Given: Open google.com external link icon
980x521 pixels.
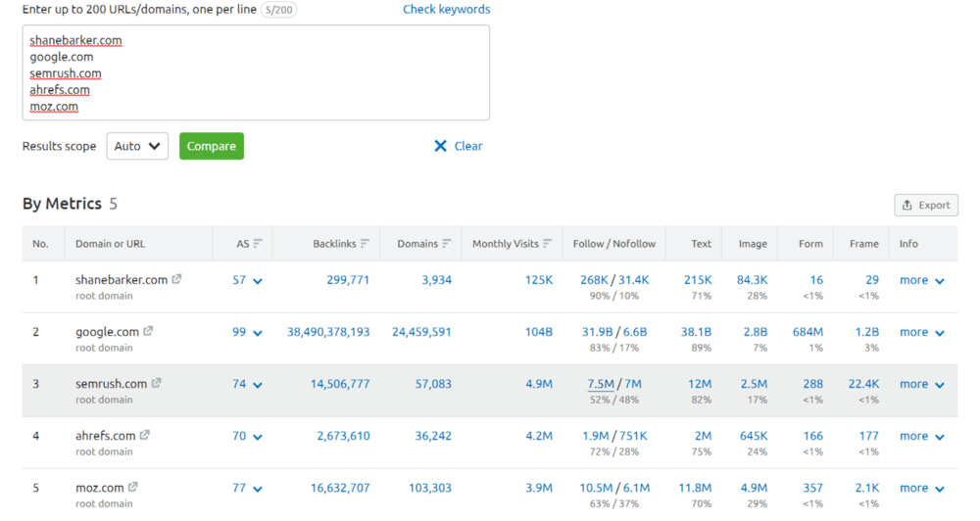Looking at the screenshot, I should pos(148,331).
